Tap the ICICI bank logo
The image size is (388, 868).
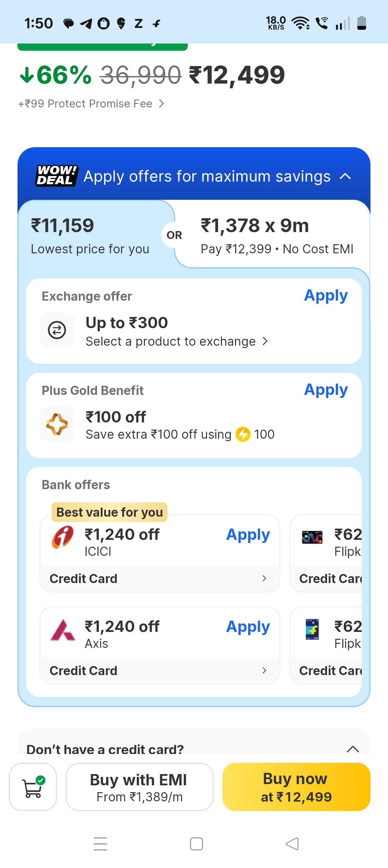click(63, 537)
